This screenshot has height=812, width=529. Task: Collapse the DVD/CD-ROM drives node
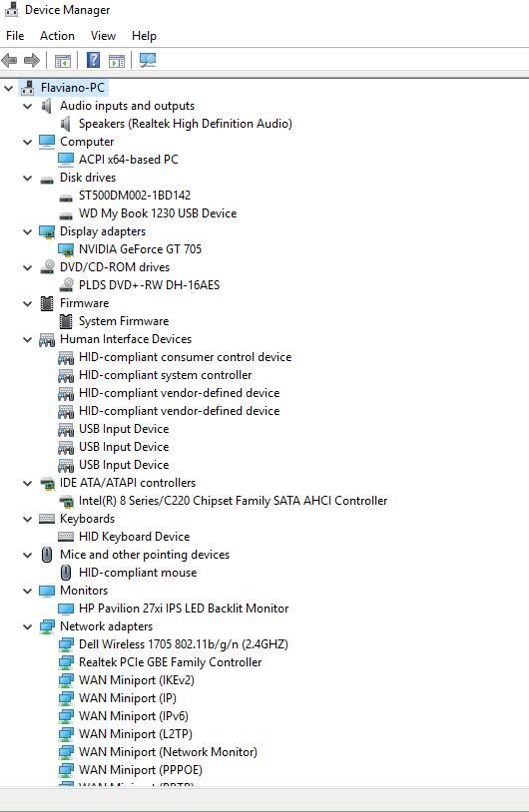click(x=28, y=267)
